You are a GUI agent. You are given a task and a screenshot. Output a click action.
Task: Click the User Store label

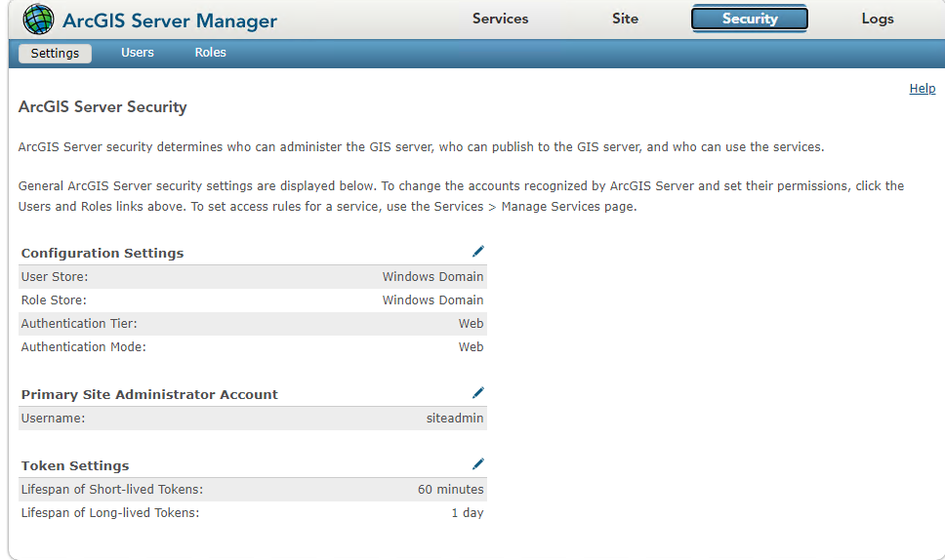coord(55,276)
